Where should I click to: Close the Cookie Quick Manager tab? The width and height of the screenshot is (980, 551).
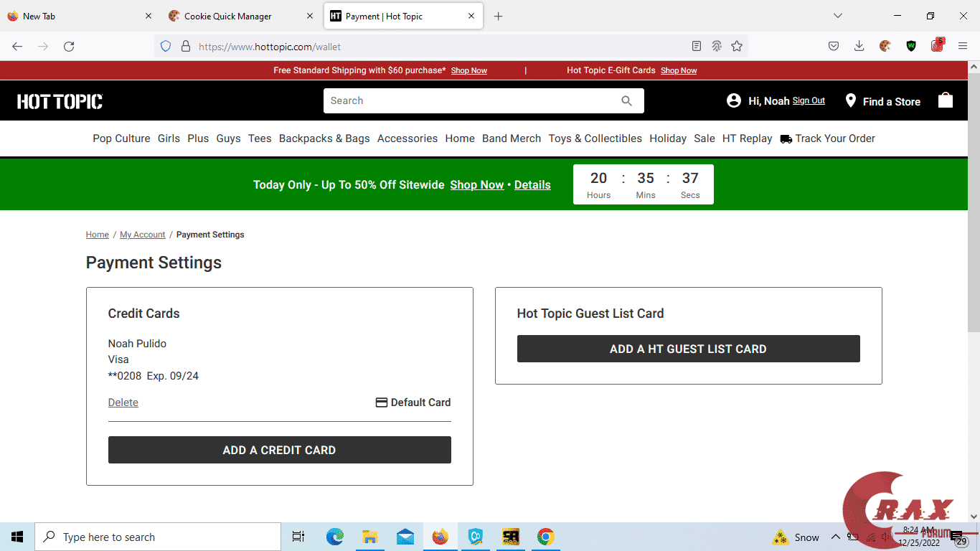(x=310, y=16)
